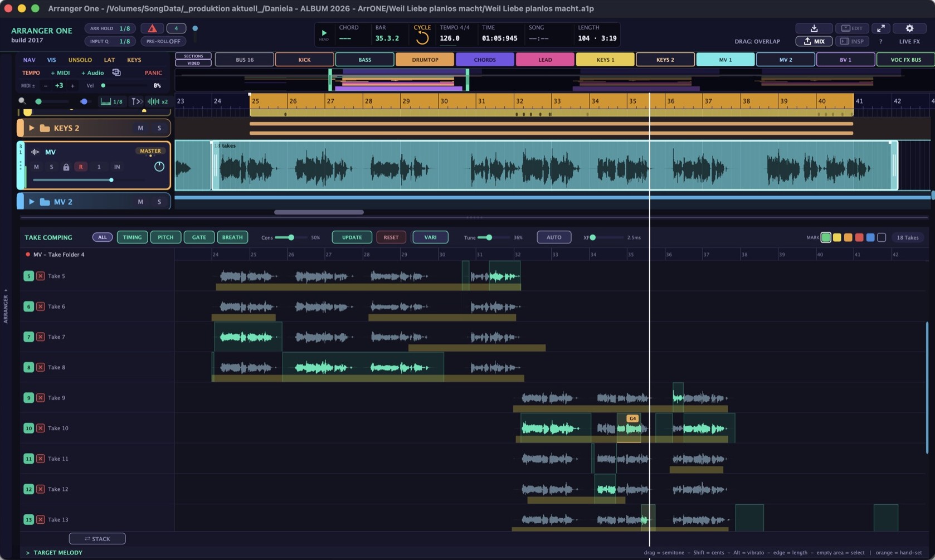
Task: Lock the MV track
Action: (66, 167)
